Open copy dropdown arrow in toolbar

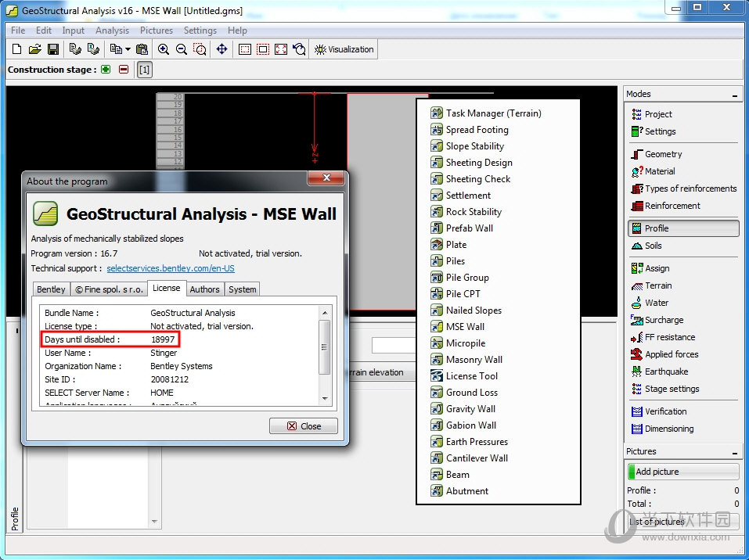[128, 49]
